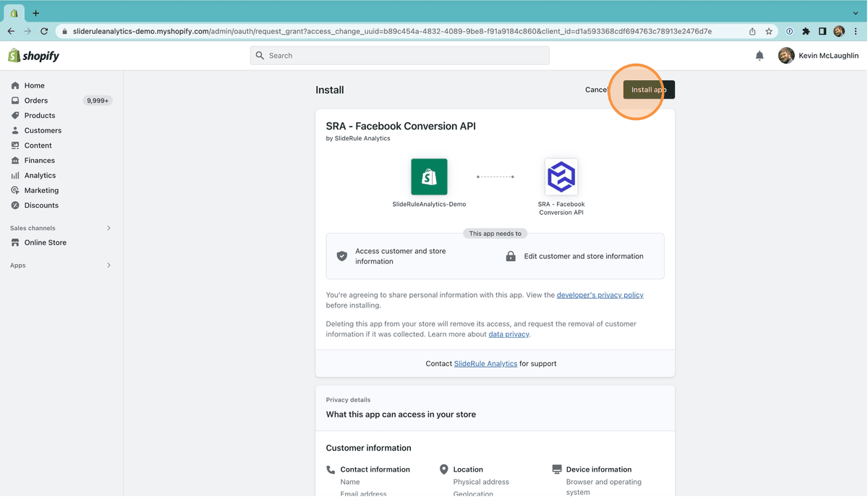Viewport: 868px width, 497px height.
Task: Click the browser back arrow
Action: click(x=11, y=31)
